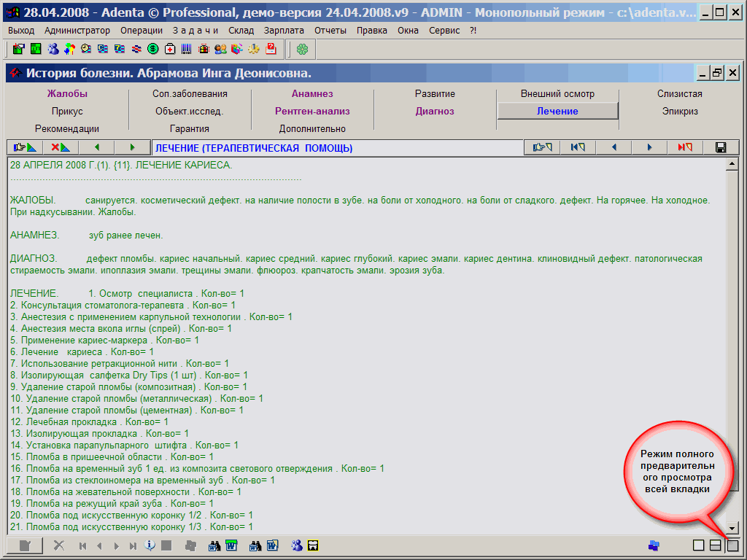Click the blue info bubble icon
The height and width of the screenshot is (560, 747).
[x=150, y=545]
